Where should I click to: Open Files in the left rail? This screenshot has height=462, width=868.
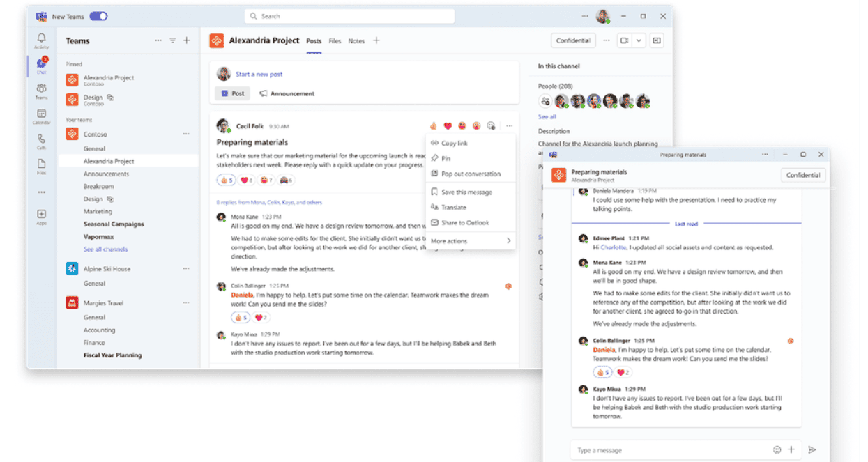41,166
